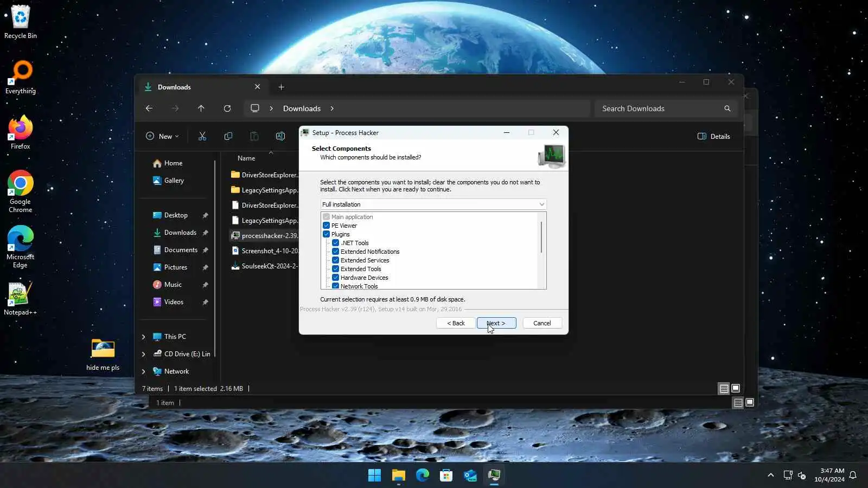Open the taskbar clock showing 3:47 AM
Viewport: 868px width, 488px height.
pos(829,475)
